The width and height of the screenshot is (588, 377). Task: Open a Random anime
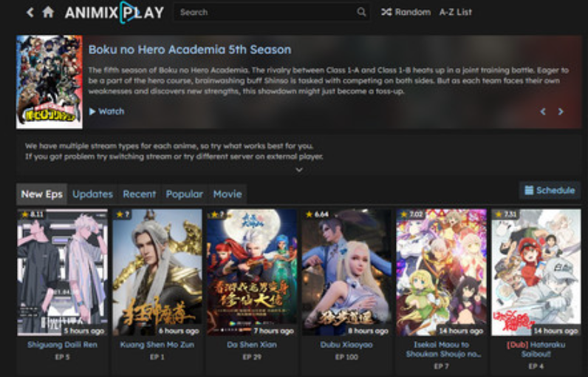tap(406, 12)
